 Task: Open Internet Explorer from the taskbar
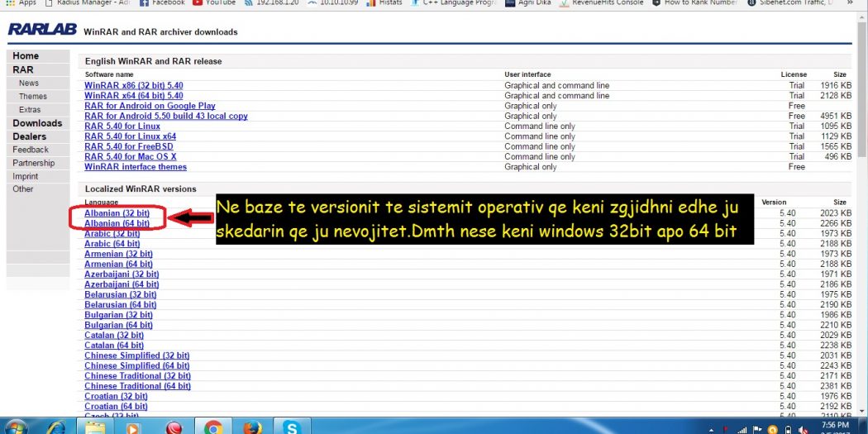(x=55, y=428)
